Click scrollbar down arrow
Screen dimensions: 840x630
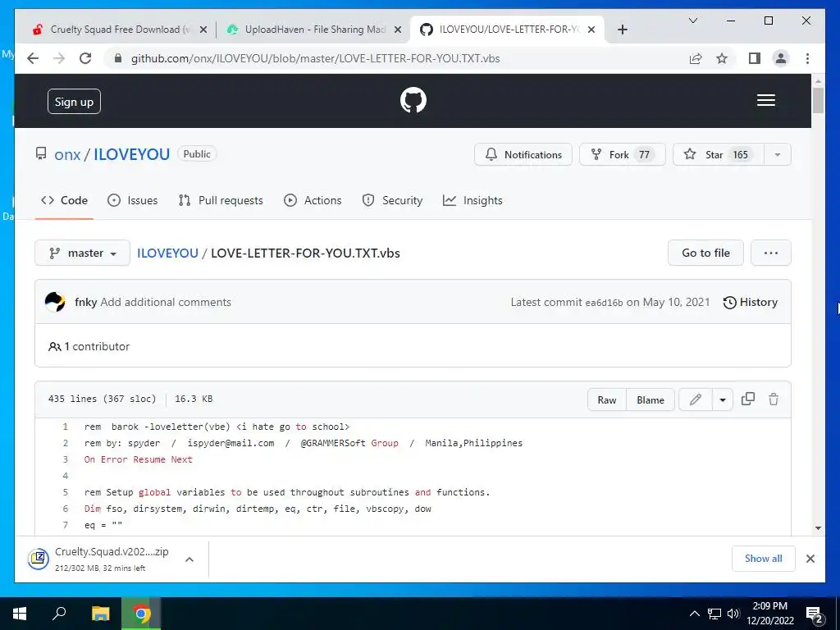(x=818, y=527)
